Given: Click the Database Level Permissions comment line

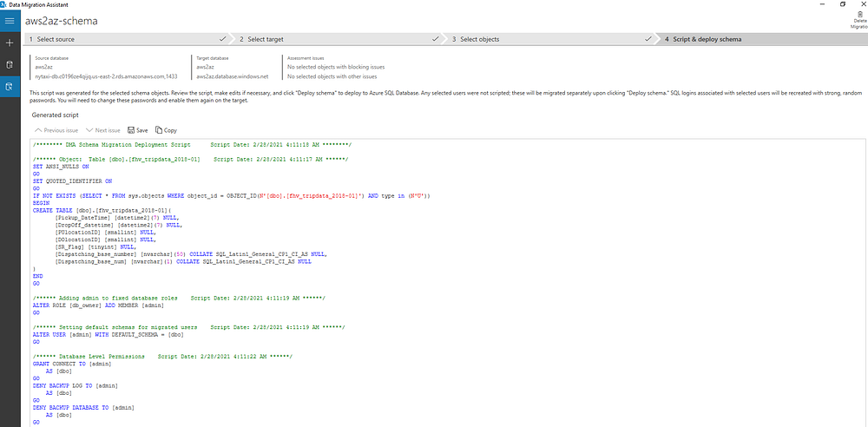Looking at the screenshot, I should click(x=163, y=355).
